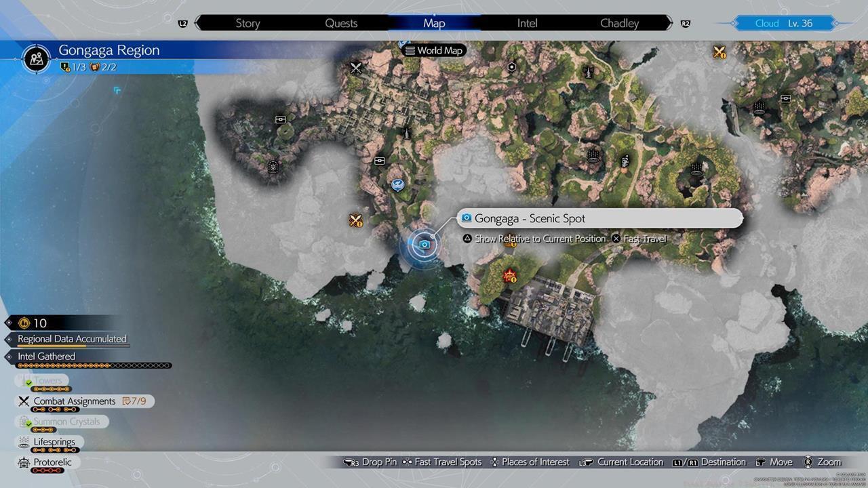Toggle the Lifesprings intel filter
This screenshot has height=488, width=868.
(54, 442)
